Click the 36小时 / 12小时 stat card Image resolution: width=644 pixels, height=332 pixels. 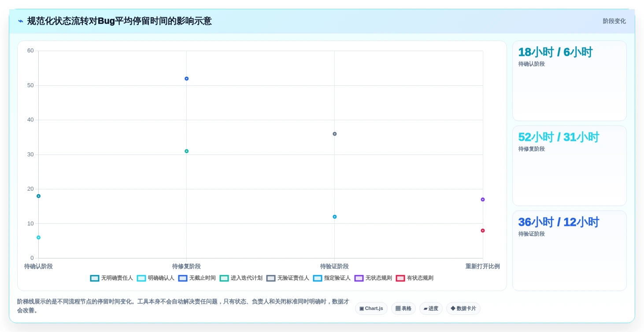[x=569, y=251]
